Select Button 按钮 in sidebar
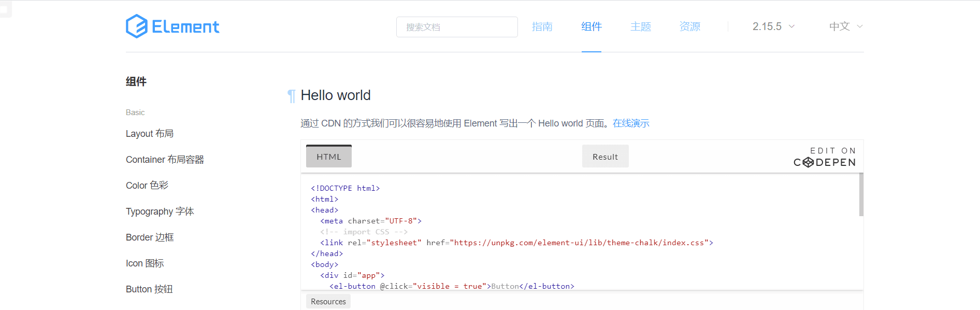 coord(149,289)
